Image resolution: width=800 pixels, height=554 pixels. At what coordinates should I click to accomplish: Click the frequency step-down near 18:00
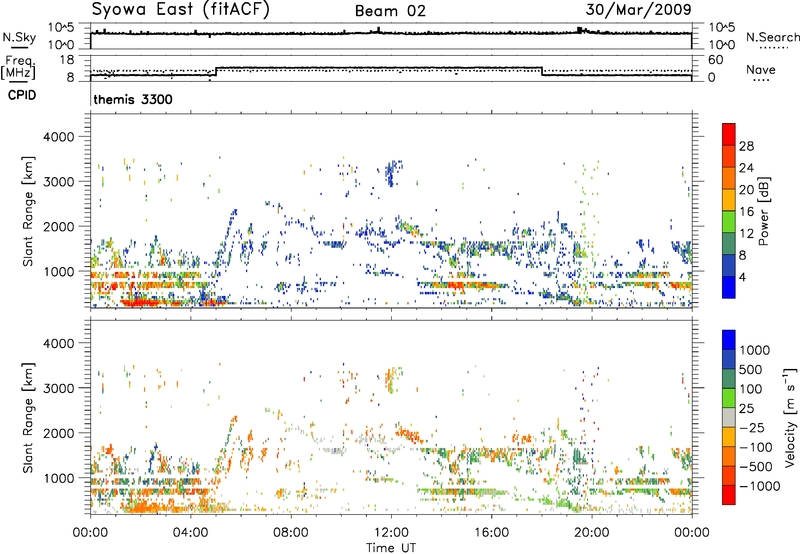tap(541, 71)
